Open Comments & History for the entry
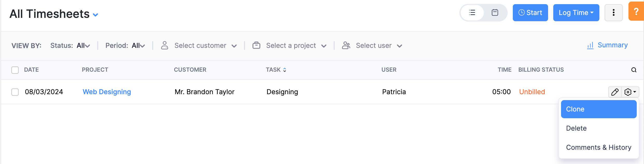 click(x=598, y=147)
